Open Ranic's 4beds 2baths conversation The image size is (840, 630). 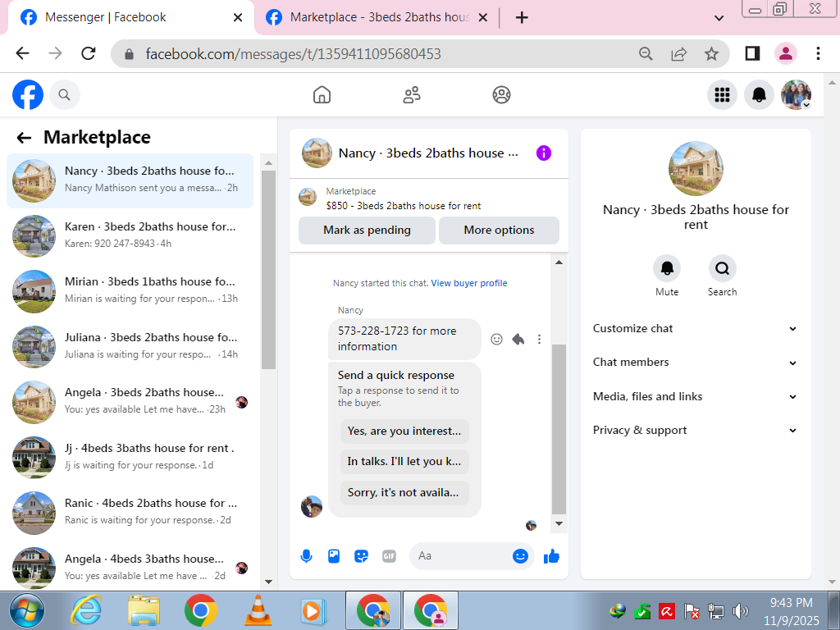tap(130, 513)
